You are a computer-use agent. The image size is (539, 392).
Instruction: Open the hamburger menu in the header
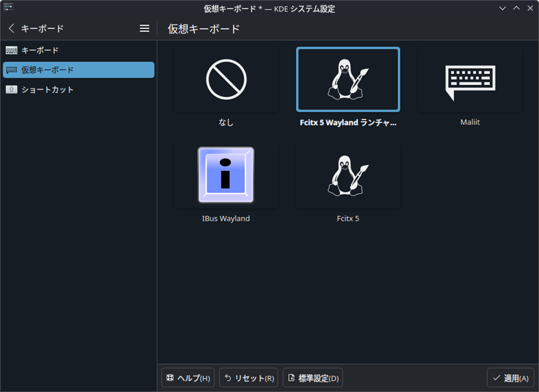coord(144,28)
